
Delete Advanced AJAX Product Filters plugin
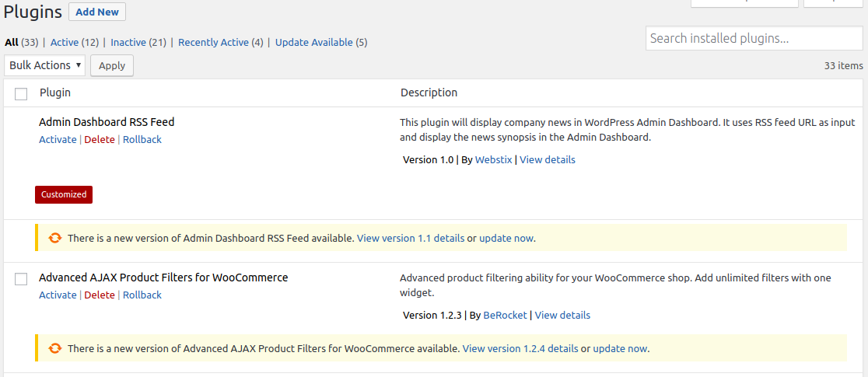click(x=100, y=295)
